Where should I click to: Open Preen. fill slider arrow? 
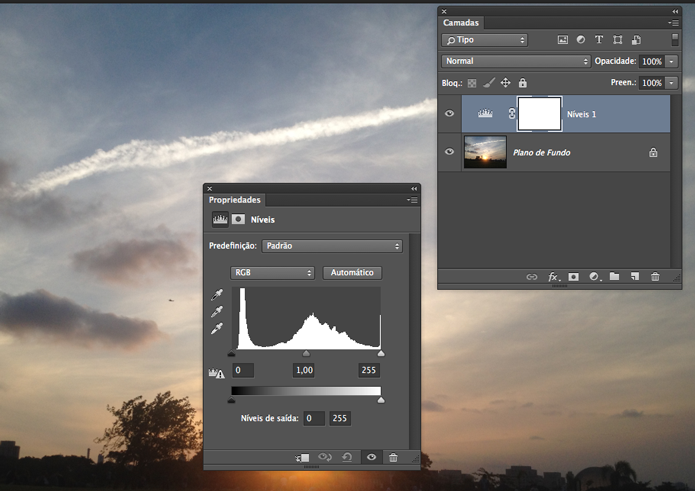point(672,82)
